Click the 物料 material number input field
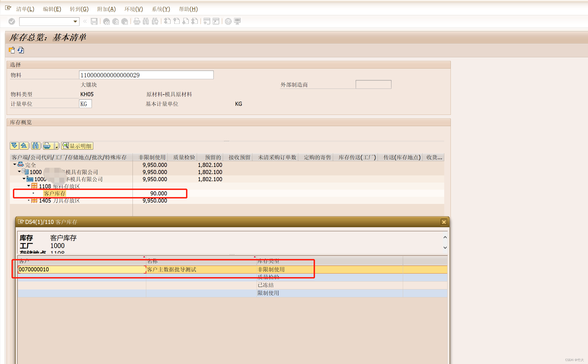 146,75
